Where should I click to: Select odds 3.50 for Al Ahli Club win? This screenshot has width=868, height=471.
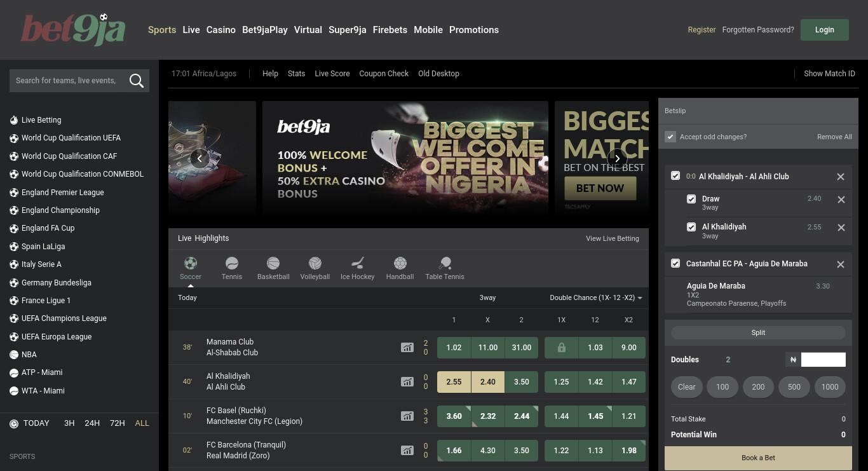(x=521, y=382)
